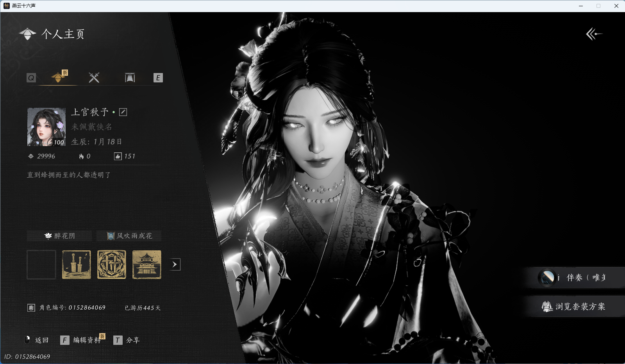Image resolution: width=625 pixels, height=364 pixels.
Task: Open the 风吹雨成花 guild button
Action: [x=129, y=236]
